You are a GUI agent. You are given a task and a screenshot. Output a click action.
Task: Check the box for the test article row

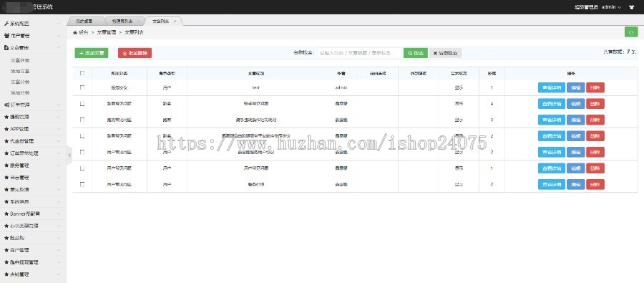tap(82, 87)
